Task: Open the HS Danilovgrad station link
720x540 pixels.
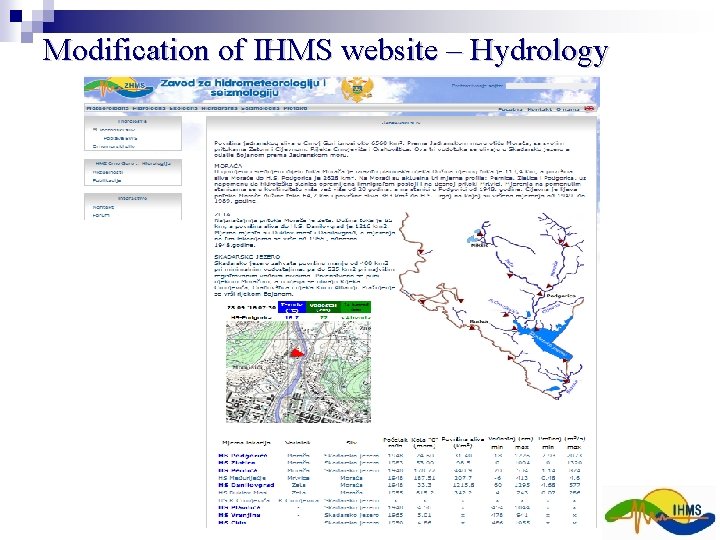Action: coord(246,485)
